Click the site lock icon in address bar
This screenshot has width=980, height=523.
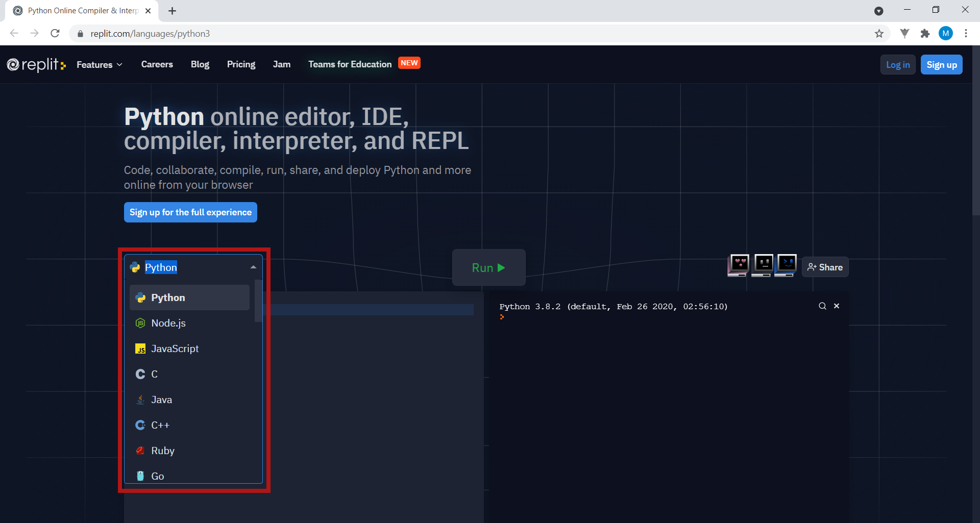click(80, 34)
